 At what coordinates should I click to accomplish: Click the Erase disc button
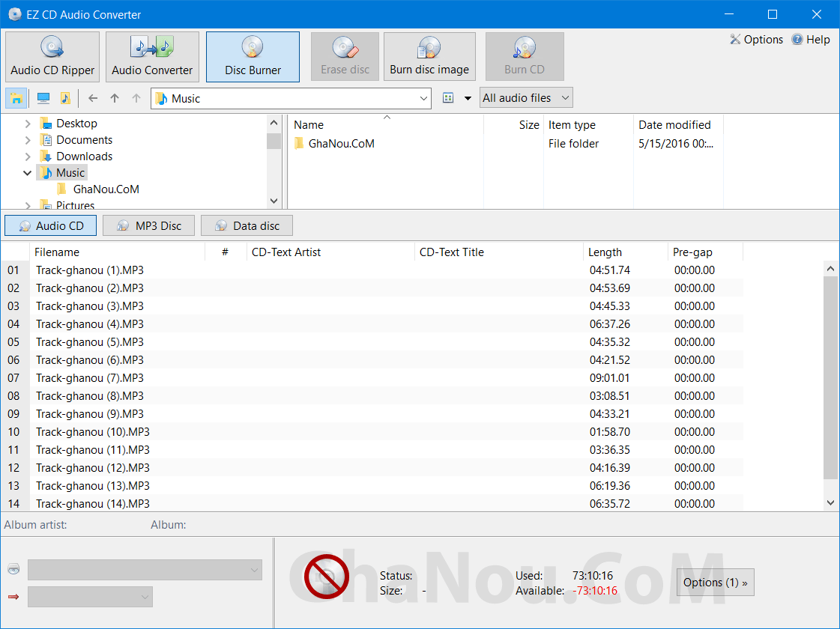tap(345, 57)
